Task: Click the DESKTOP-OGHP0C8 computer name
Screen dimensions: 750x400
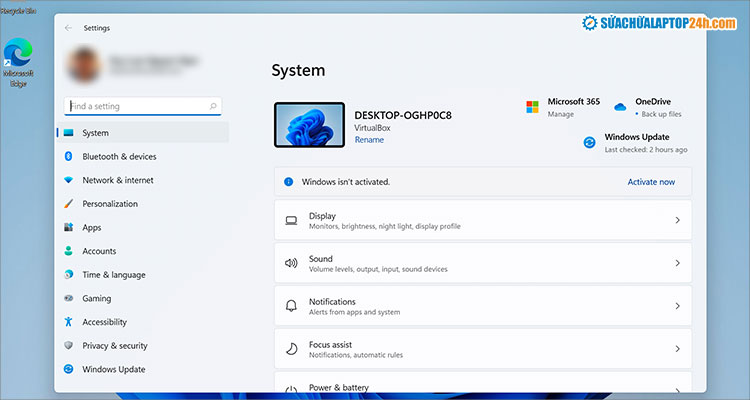Action: coord(403,115)
